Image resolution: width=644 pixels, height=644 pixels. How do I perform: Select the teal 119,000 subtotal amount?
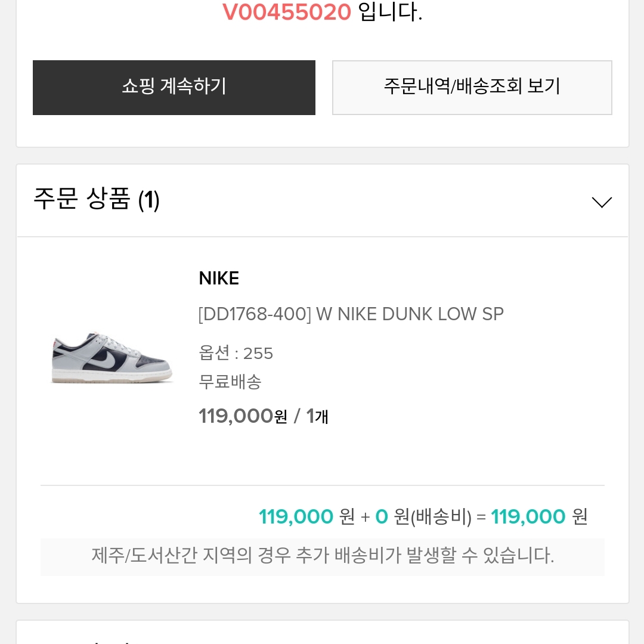pyautogui.click(x=296, y=516)
